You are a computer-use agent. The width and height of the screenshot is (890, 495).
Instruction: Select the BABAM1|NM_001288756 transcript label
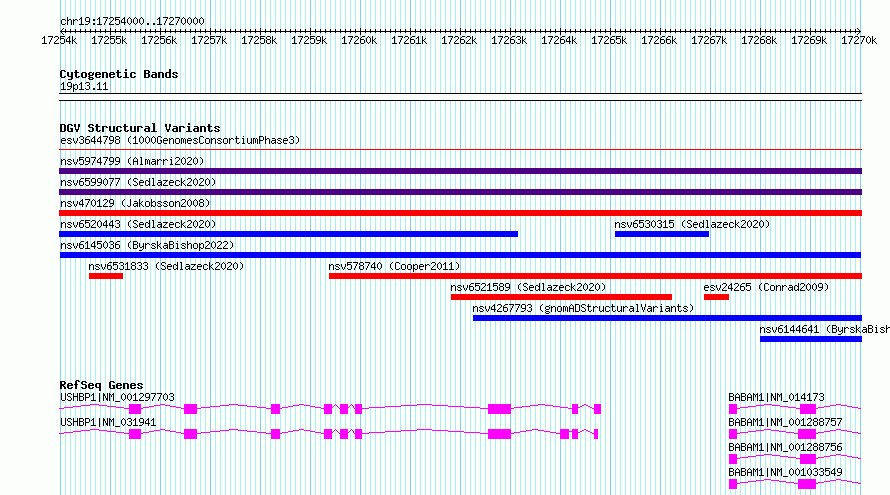point(786,447)
